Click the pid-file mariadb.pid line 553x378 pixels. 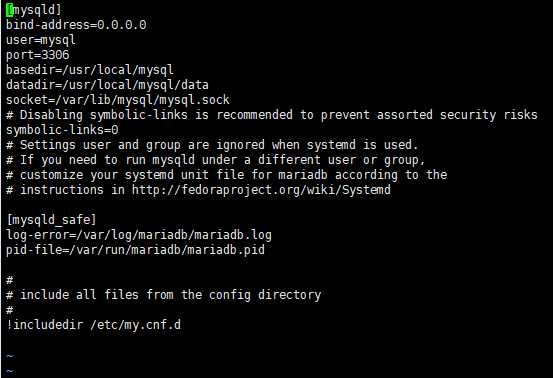pos(135,250)
